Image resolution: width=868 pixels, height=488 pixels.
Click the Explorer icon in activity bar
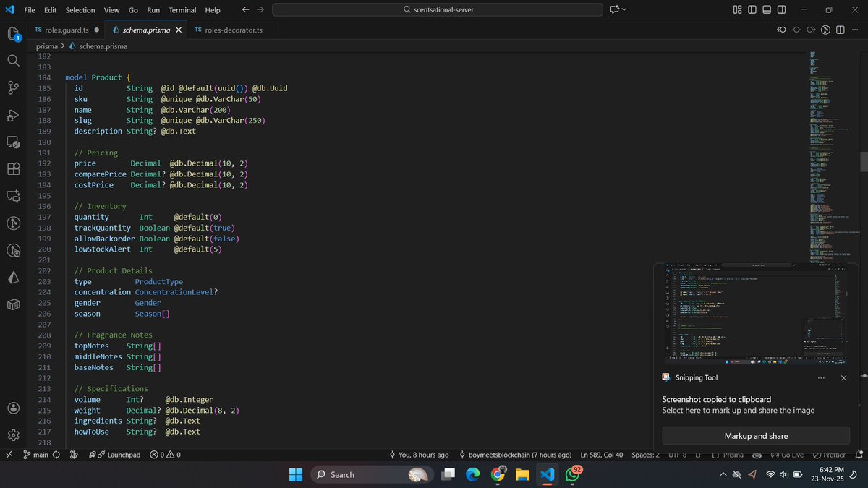13,34
